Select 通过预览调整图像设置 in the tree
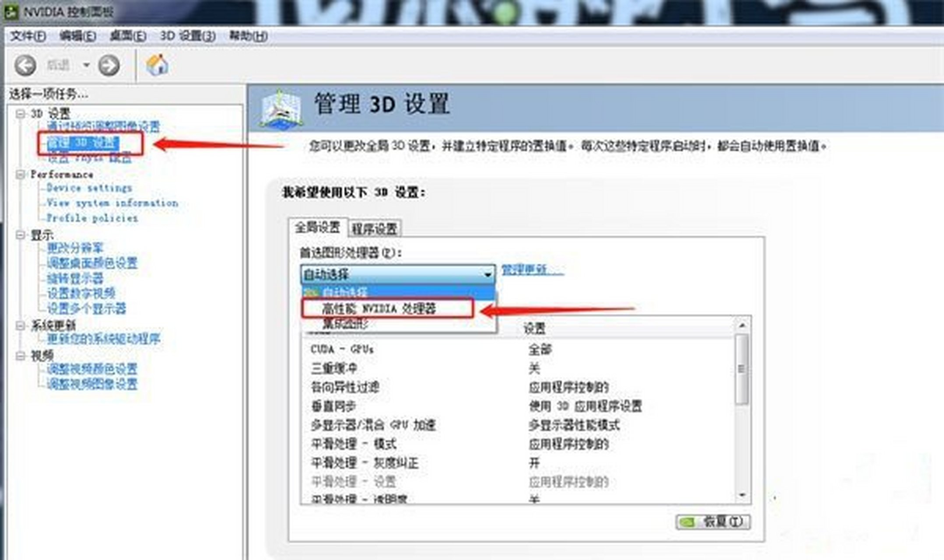This screenshot has width=944, height=560. [x=103, y=127]
